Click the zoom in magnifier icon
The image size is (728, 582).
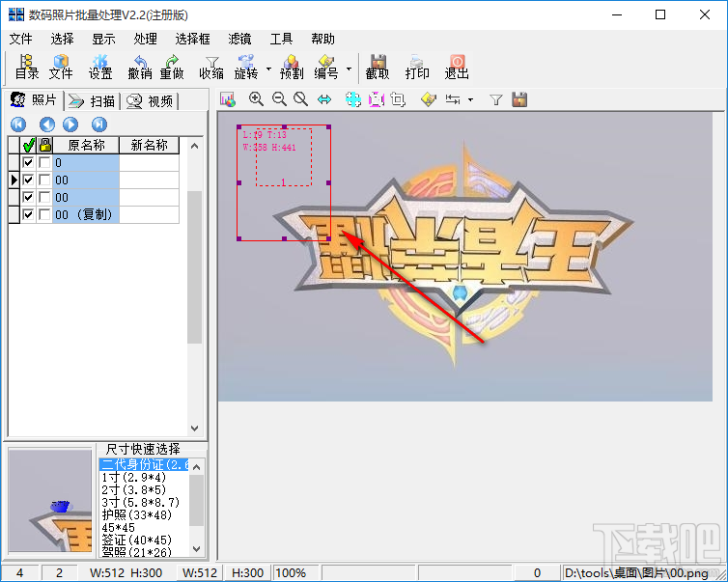point(256,98)
